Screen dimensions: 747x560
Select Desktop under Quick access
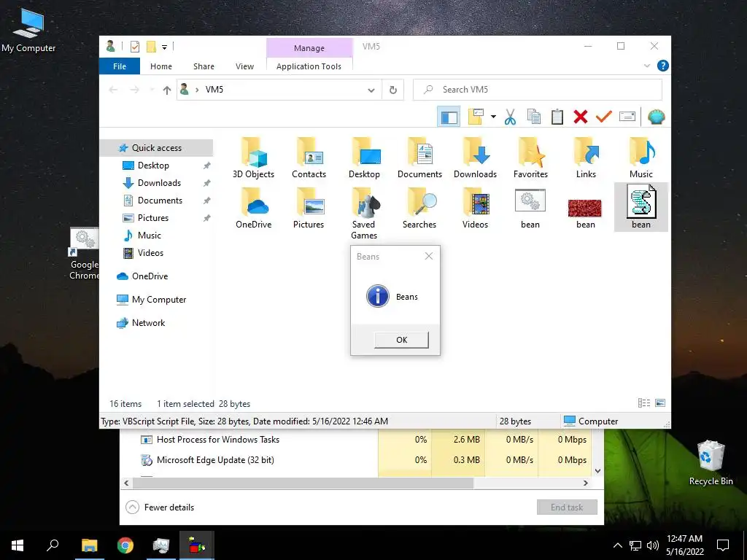tap(153, 166)
